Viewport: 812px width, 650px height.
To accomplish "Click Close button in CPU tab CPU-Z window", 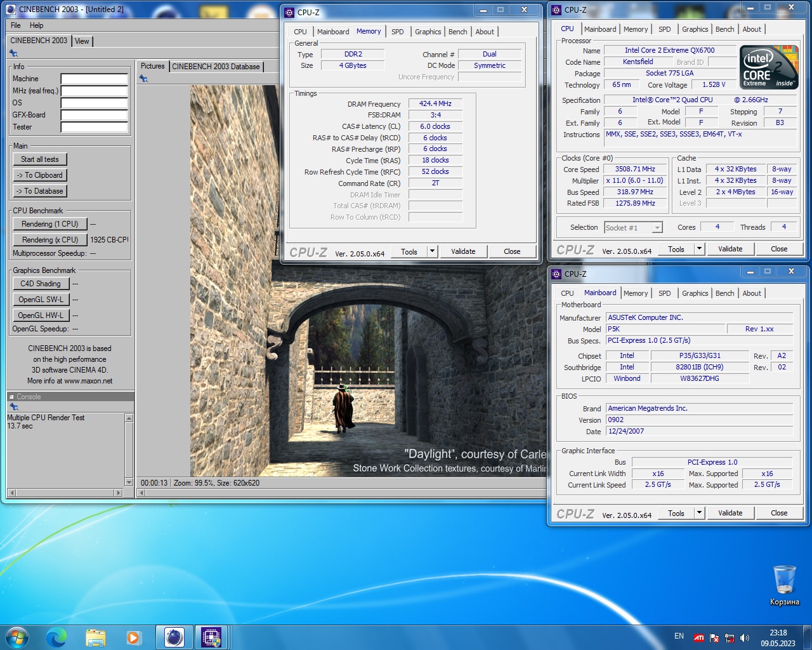I will (x=779, y=249).
